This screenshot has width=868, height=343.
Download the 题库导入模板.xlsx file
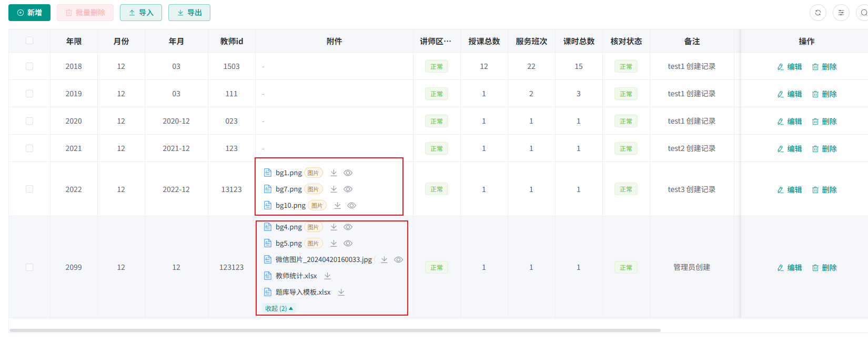click(341, 292)
